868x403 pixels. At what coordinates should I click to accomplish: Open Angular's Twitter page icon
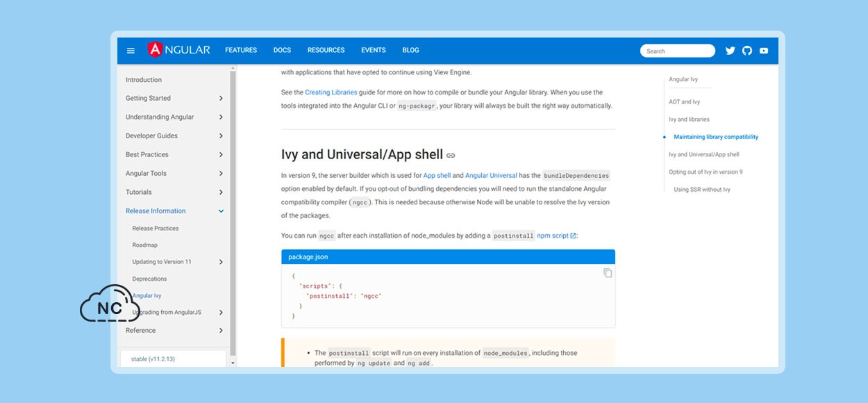(730, 51)
